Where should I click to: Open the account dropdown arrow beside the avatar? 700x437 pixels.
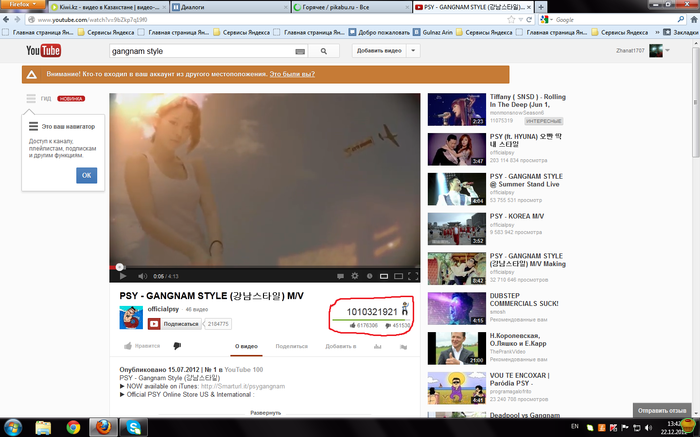(667, 50)
